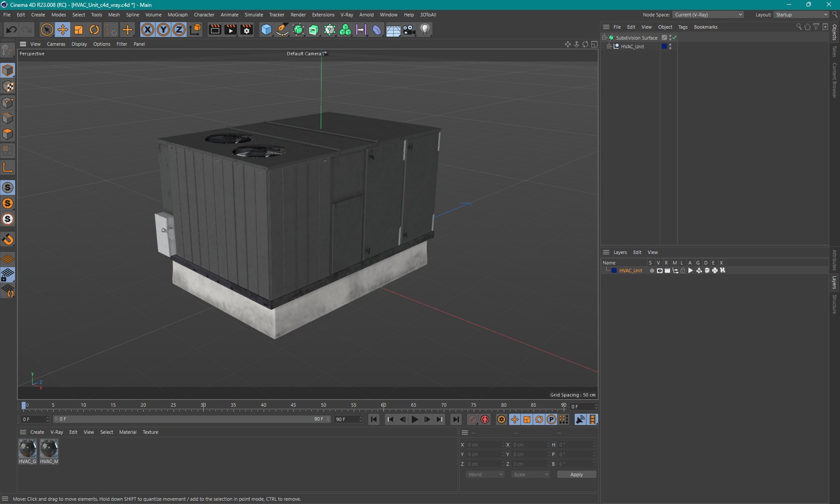Open Edit Render Settings icon
The height and width of the screenshot is (504, 840).
pos(246,30)
